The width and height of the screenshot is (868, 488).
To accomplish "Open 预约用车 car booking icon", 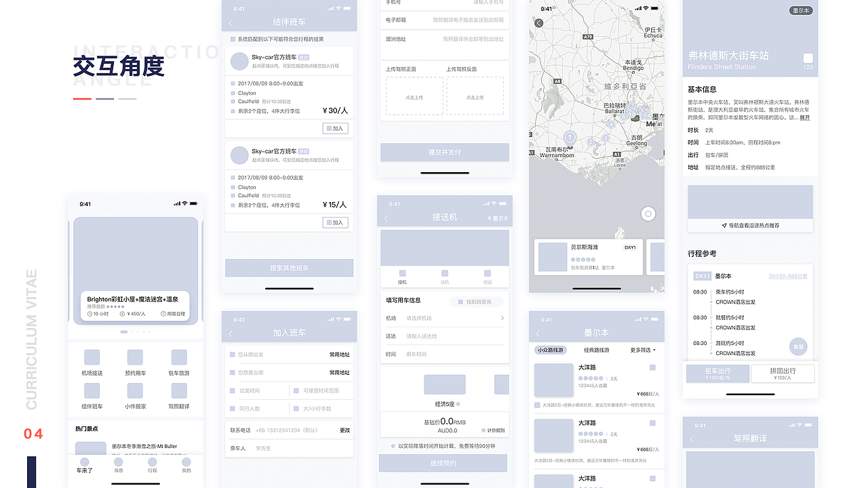I will (x=135, y=357).
